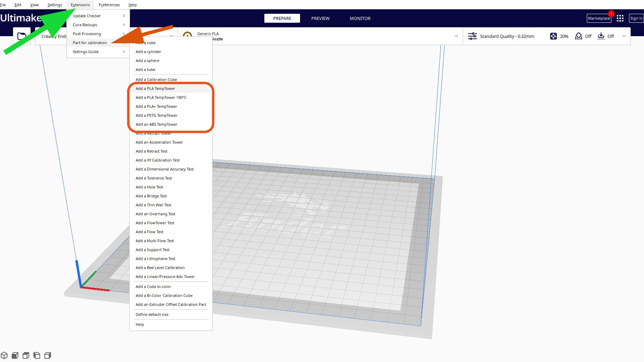The height and width of the screenshot is (362, 644).
Task: Choose Add a PLA TempTower 190°C
Action: [x=171, y=98]
